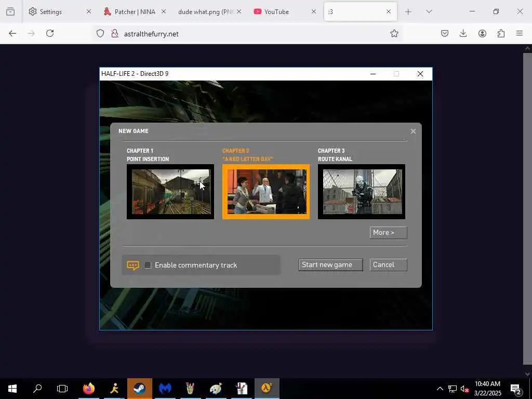Expand the list all tabs chevron
The width and height of the screenshot is (532, 399).
tap(429, 11)
